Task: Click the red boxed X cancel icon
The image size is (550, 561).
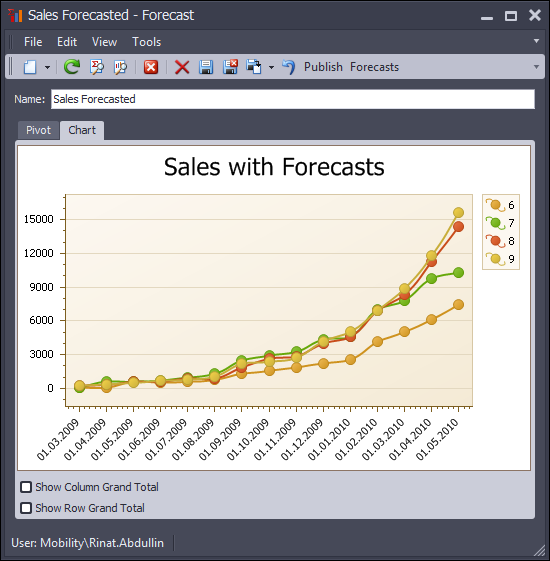Action: 151,67
